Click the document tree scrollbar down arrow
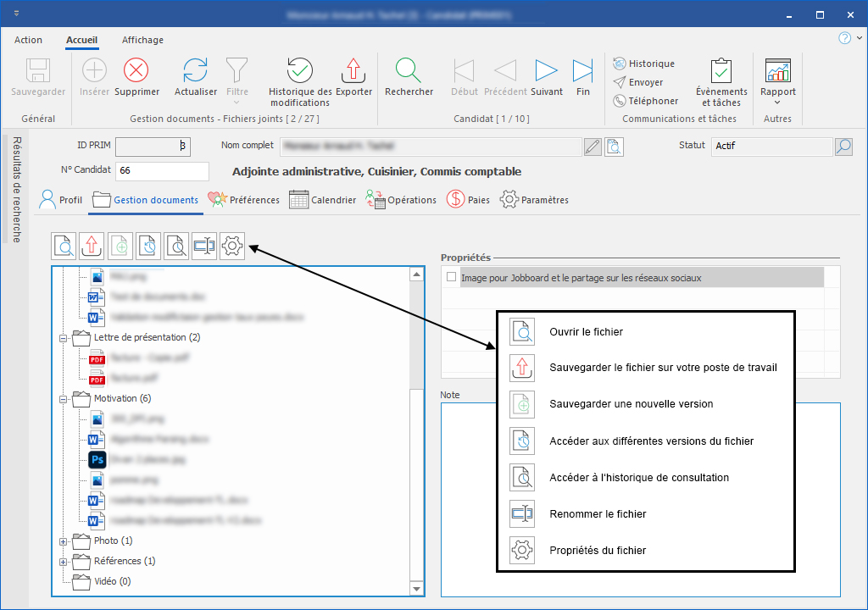The height and width of the screenshot is (610, 868). click(416, 589)
